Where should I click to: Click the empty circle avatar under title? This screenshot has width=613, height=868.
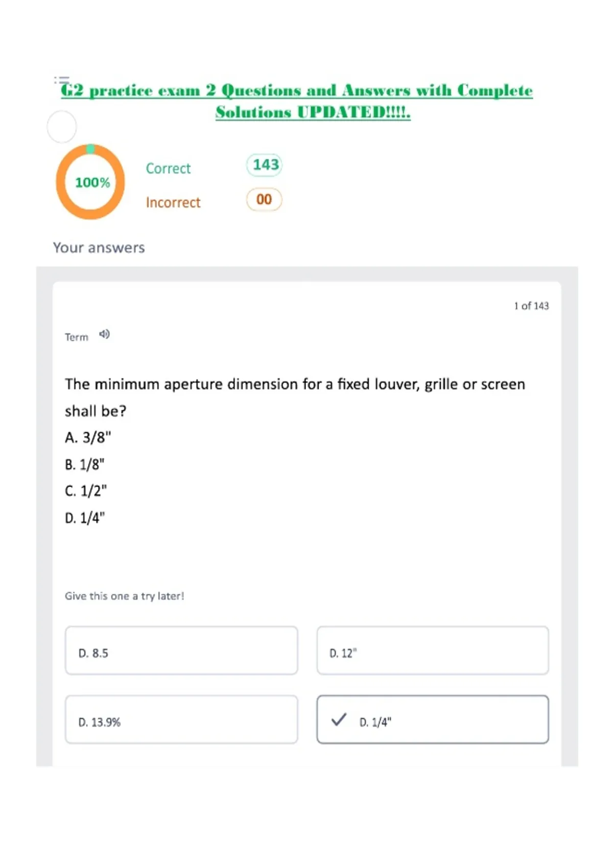pyautogui.click(x=62, y=127)
